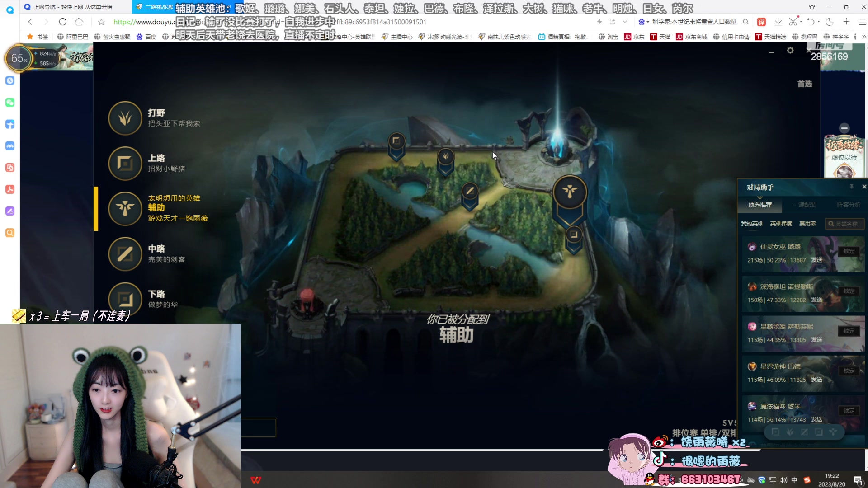Select the 上路 (top lane) role icon

[x=125, y=163]
